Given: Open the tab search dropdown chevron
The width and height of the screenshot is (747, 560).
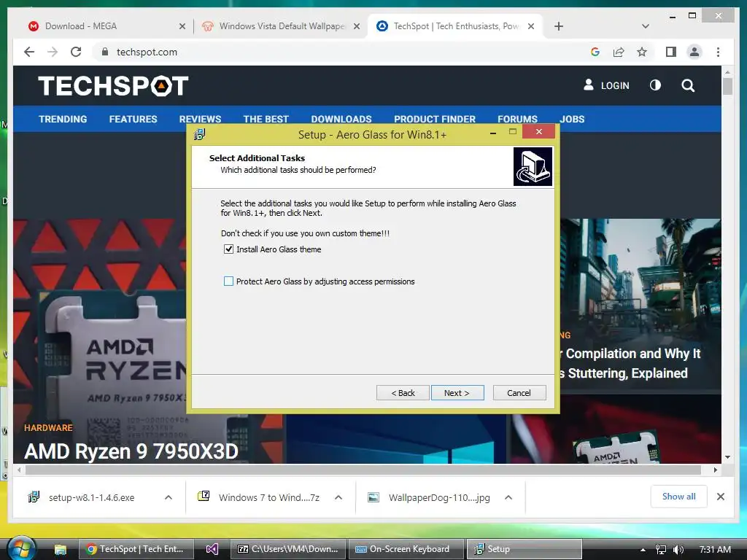Looking at the screenshot, I should [646, 27].
